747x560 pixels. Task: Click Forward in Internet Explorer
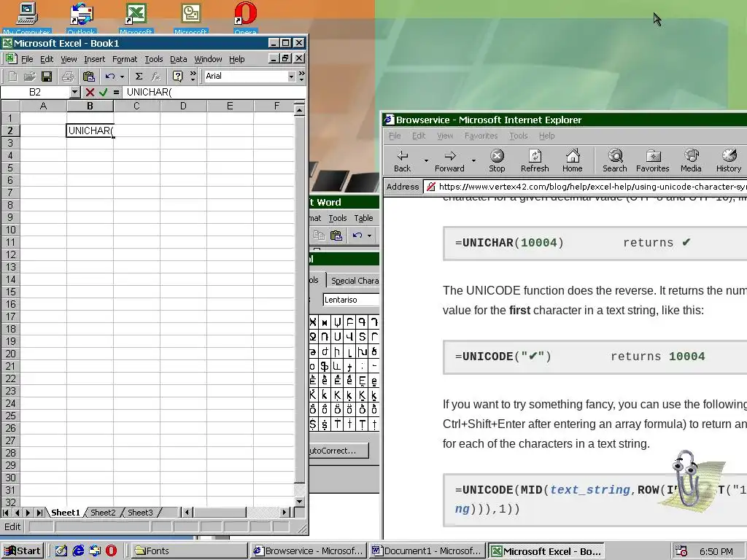pos(449,161)
